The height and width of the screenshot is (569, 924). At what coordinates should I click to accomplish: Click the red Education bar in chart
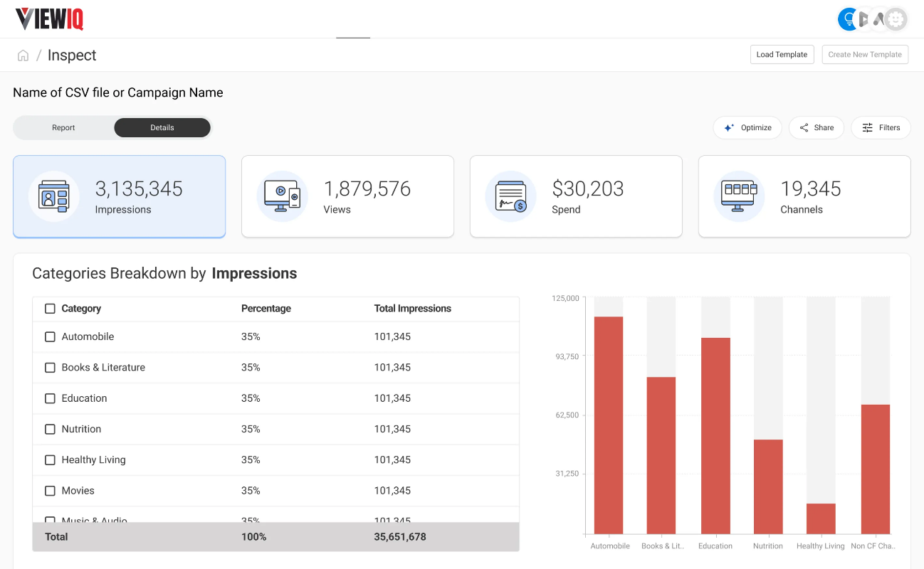coord(715,435)
